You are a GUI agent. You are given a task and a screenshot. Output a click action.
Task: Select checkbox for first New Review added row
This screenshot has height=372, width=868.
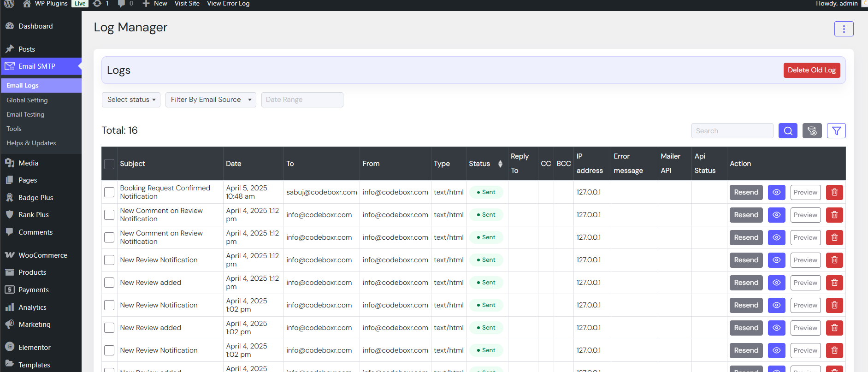click(109, 283)
